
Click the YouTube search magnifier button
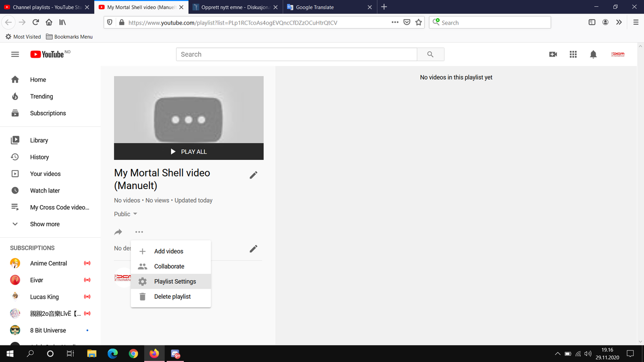(430, 54)
